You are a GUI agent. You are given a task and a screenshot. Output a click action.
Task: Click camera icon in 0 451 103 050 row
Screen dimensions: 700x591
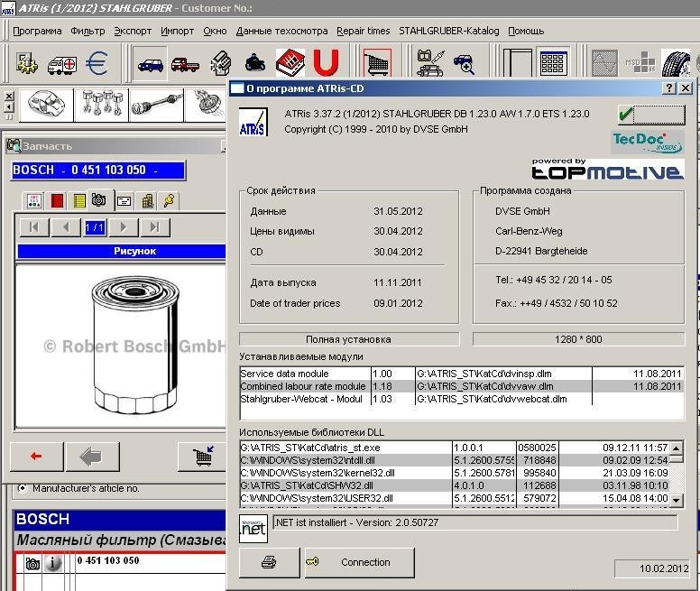(32, 563)
